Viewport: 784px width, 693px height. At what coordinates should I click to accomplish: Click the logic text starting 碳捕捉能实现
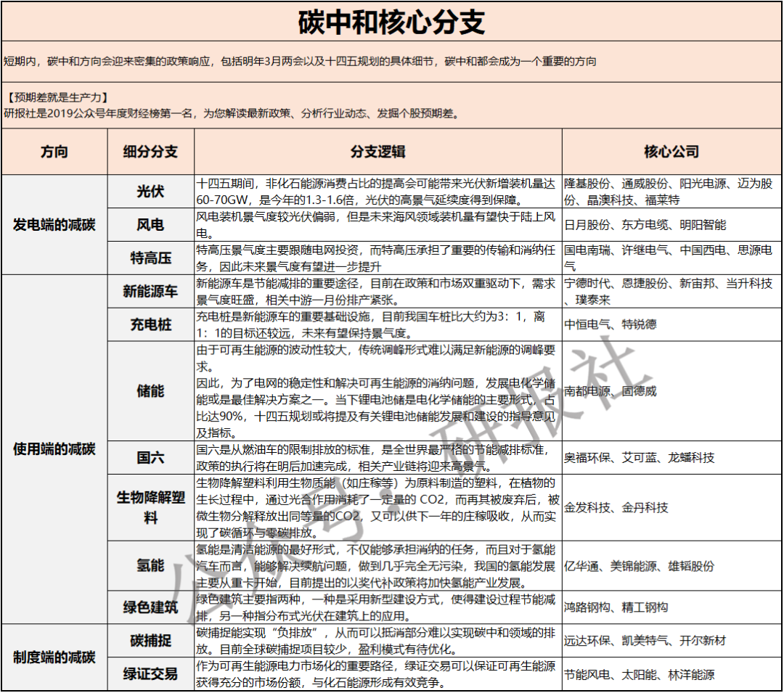(x=376, y=641)
